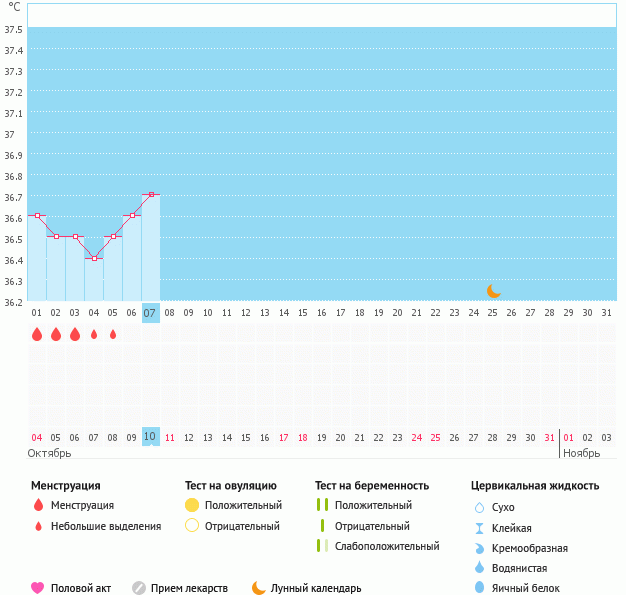Click the pink heart Половой акт icon

pos(38,588)
